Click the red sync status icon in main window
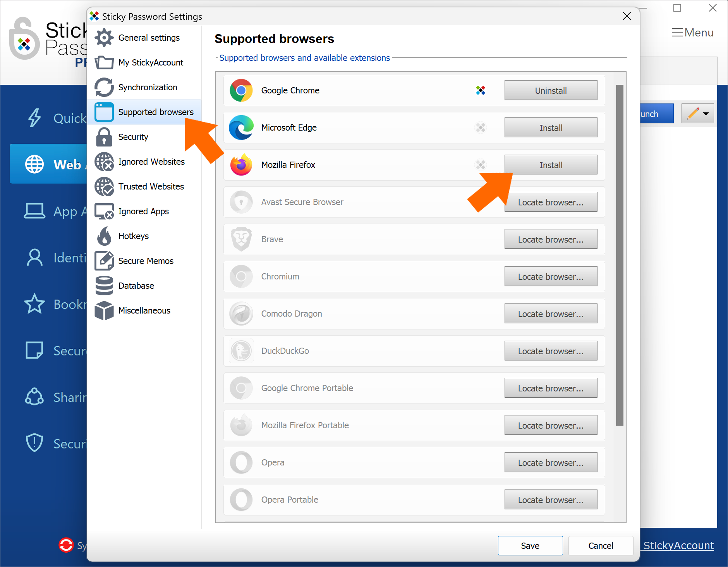Screen dimensions: 728x567 tap(66, 545)
